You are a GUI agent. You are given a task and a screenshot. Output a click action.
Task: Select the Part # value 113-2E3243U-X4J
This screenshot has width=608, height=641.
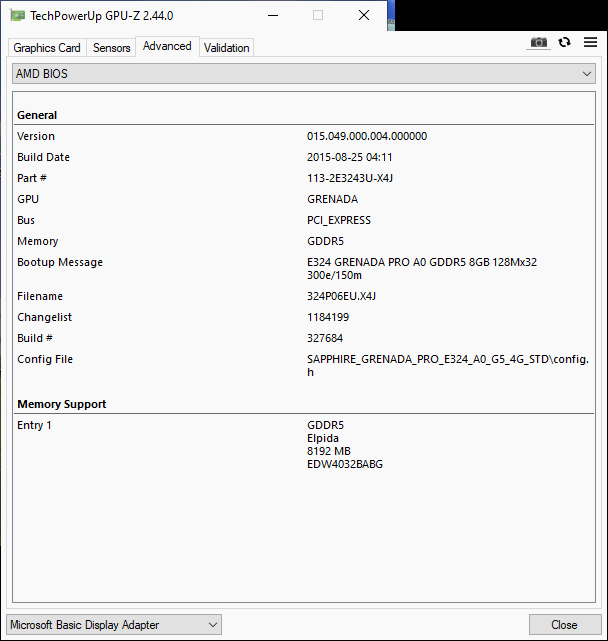coord(350,178)
